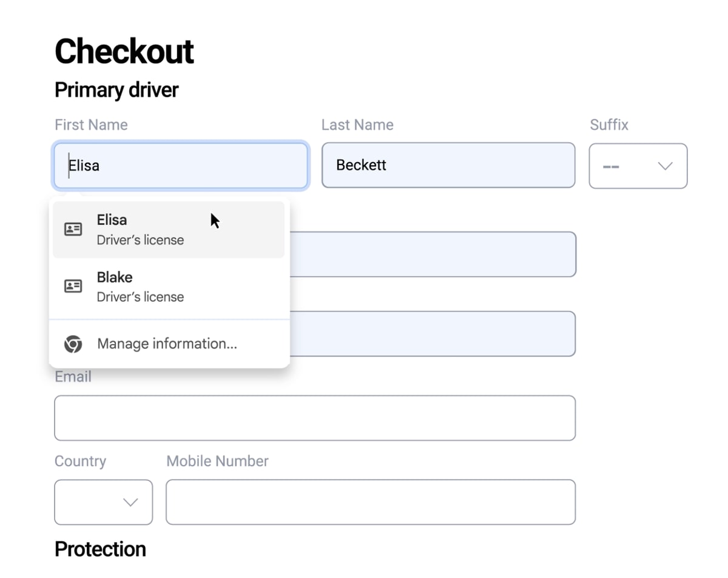Open Manage information... option
This screenshot has width=728, height=578.
click(167, 344)
